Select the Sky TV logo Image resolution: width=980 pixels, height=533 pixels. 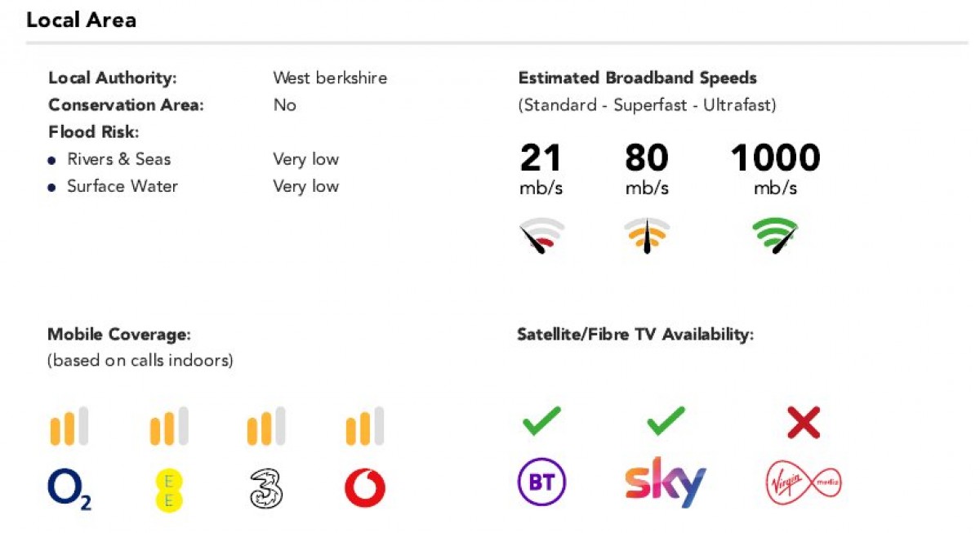pos(666,482)
